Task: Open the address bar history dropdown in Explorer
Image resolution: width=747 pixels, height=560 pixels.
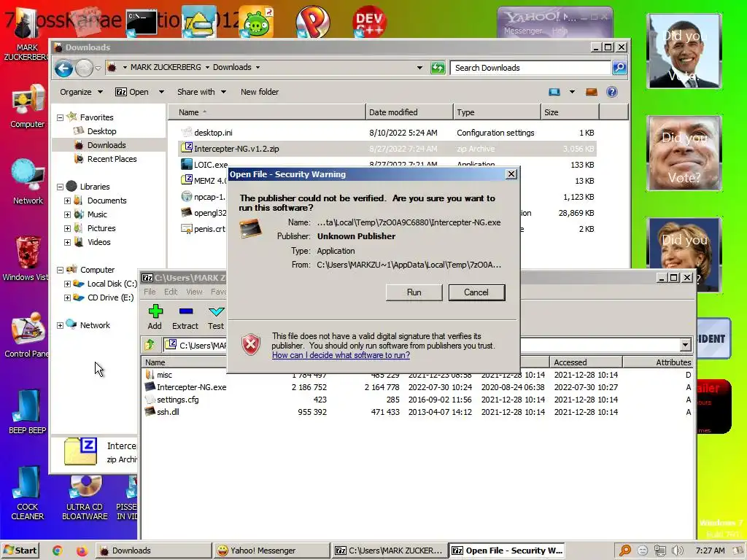Action: pyautogui.click(x=419, y=68)
